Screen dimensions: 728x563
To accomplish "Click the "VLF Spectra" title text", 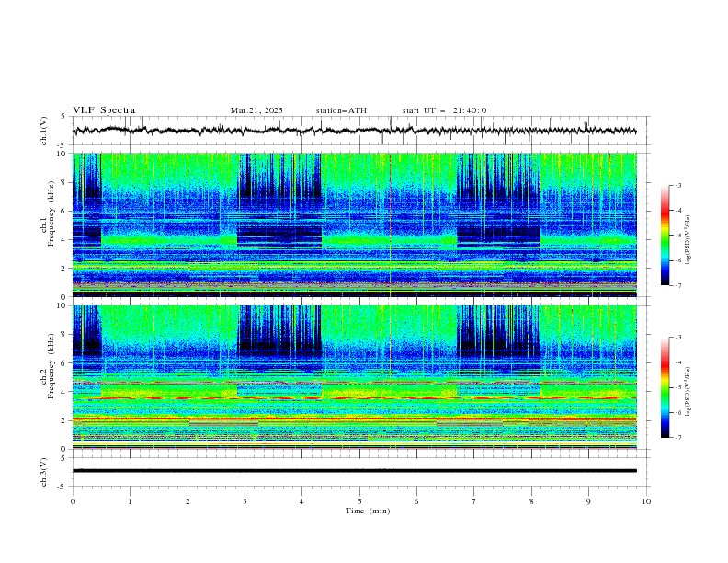I will point(104,110).
